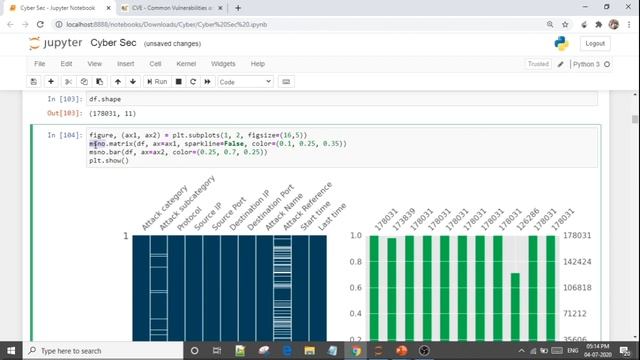Open the Help menu
This screenshot has width=640, height=360.
tap(258, 64)
